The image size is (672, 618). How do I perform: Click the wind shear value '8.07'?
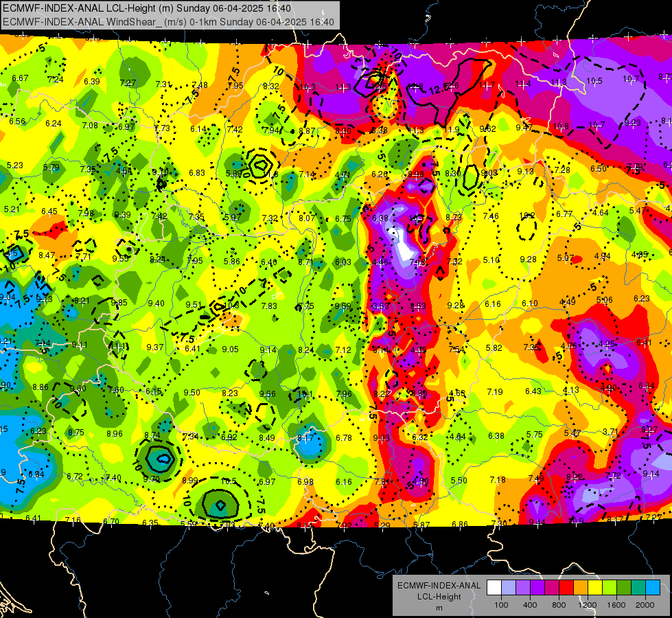(x=307, y=218)
